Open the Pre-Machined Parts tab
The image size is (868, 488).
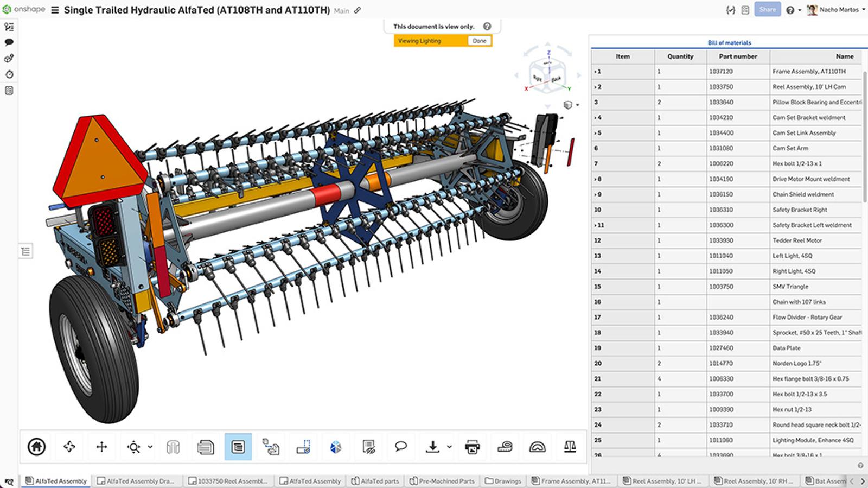pos(442,481)
